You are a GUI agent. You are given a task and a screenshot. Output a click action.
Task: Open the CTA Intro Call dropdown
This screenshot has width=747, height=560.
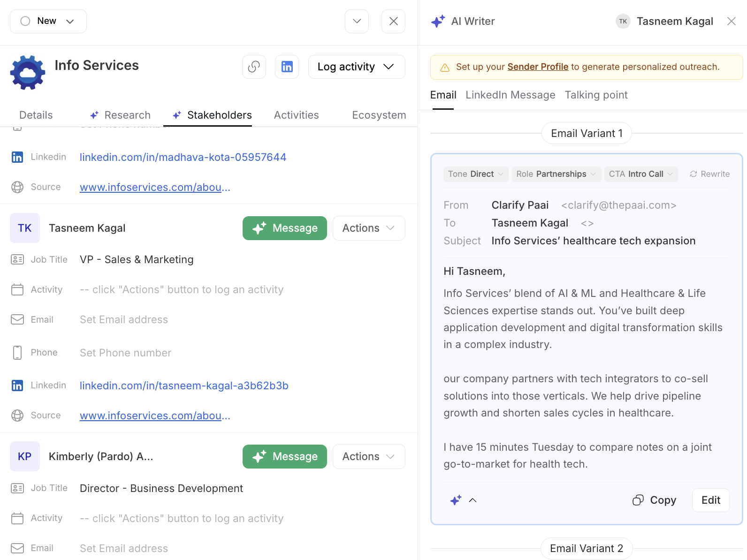[641, 174]
